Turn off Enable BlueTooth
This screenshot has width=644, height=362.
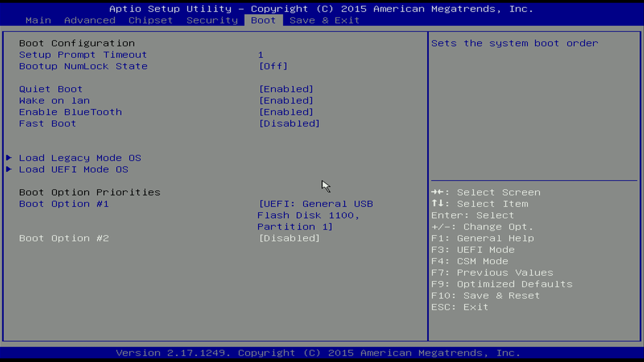click(286, 112)
